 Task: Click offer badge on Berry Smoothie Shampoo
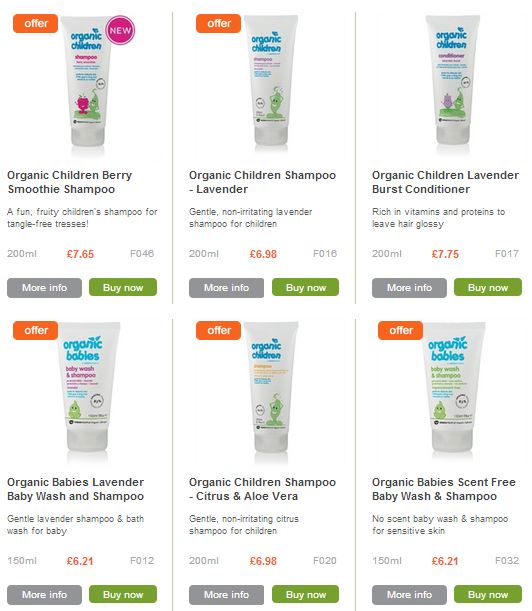[35, 23]
